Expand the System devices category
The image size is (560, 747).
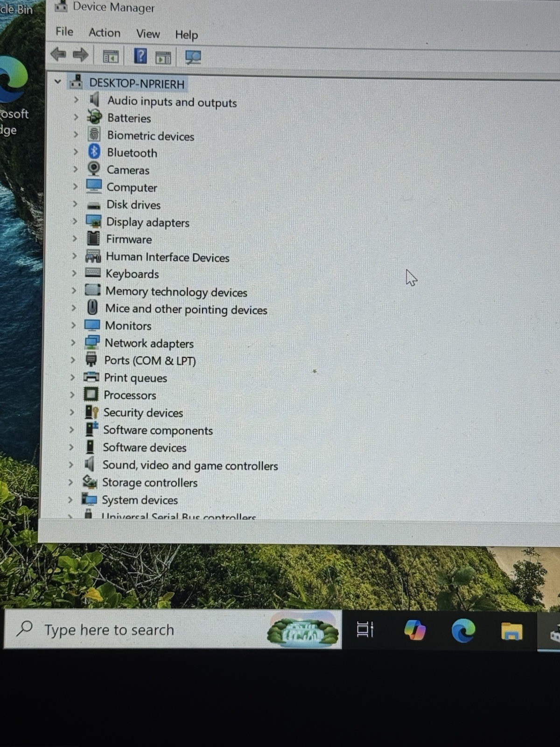point(70,499)
